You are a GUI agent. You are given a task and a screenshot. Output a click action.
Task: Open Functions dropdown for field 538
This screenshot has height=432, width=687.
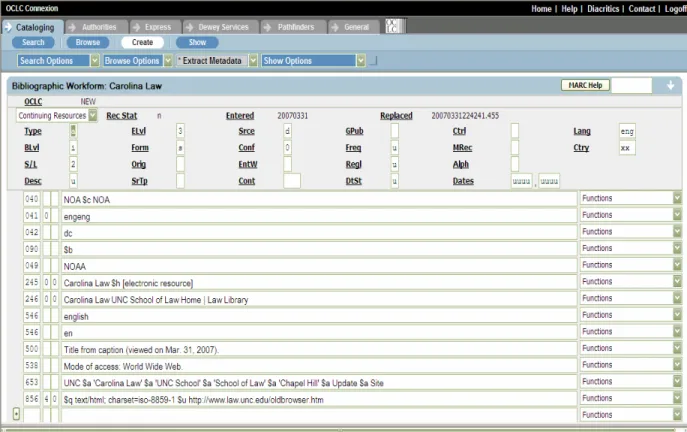(x=631, y=365)
